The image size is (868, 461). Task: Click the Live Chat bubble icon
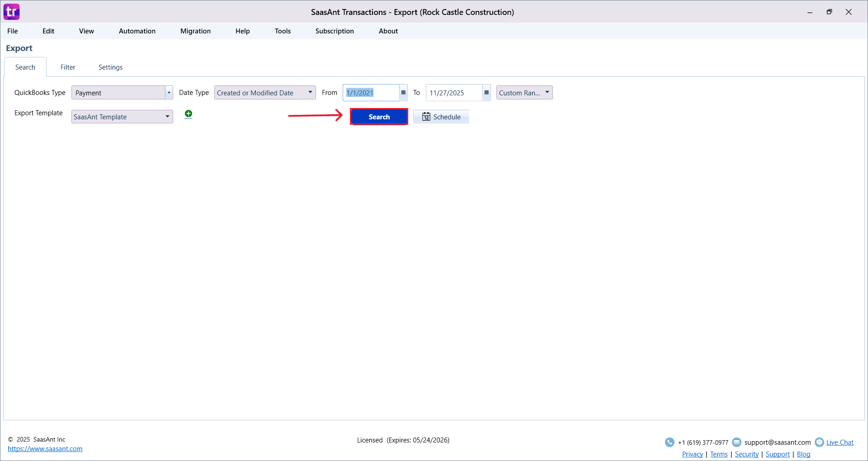click(820, 442)
